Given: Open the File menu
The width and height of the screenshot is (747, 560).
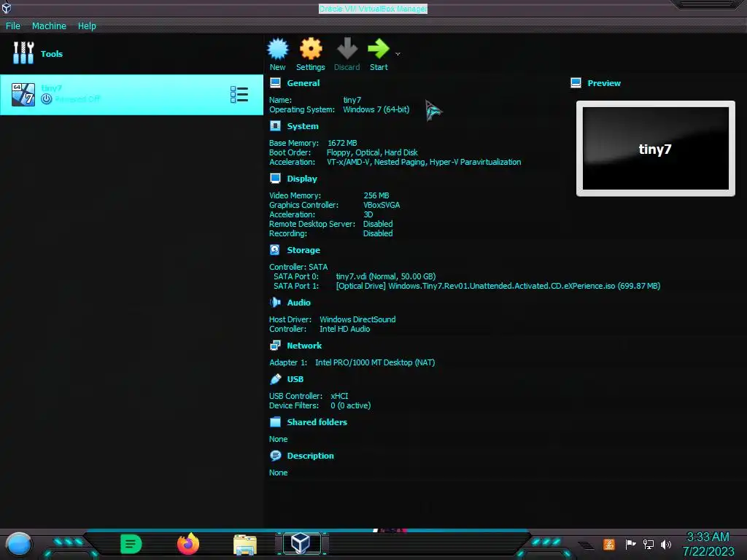Looking at the screenshot, I should (13, 26).
